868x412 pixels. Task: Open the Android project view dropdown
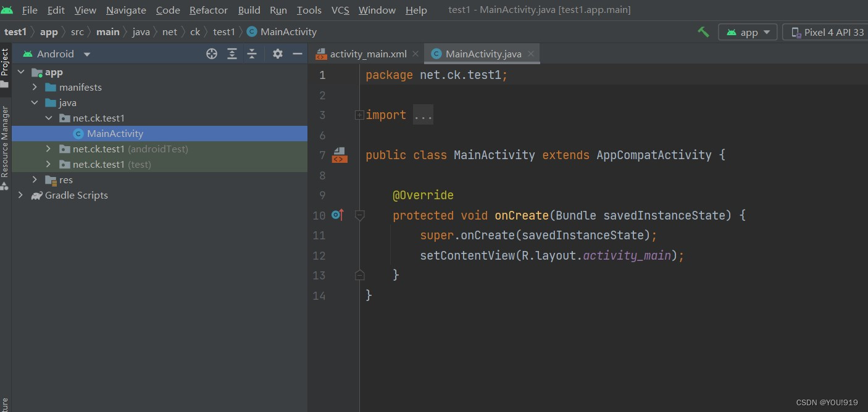(57, 54)
